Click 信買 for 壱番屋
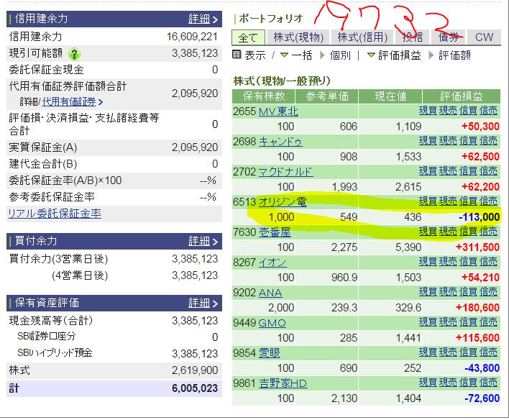The width and height of the screenshot is (509, 420). tap(468, 232)
